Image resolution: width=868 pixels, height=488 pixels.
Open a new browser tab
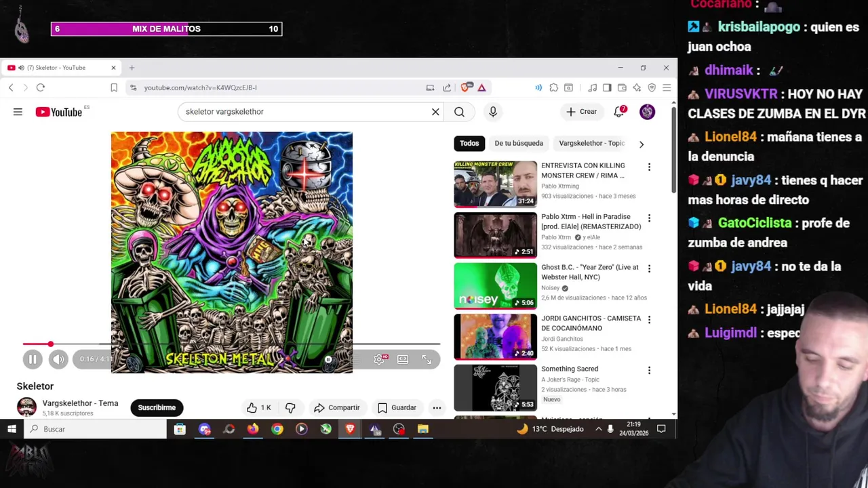pyautogui.click(x=132, y=68)
